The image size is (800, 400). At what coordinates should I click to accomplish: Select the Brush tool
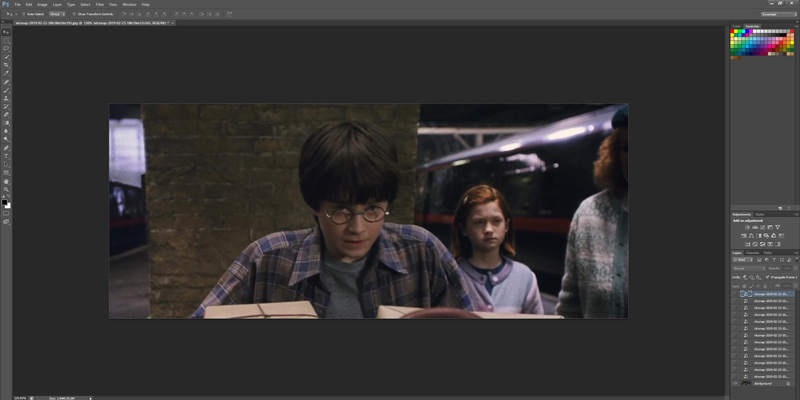click(6, 90)
